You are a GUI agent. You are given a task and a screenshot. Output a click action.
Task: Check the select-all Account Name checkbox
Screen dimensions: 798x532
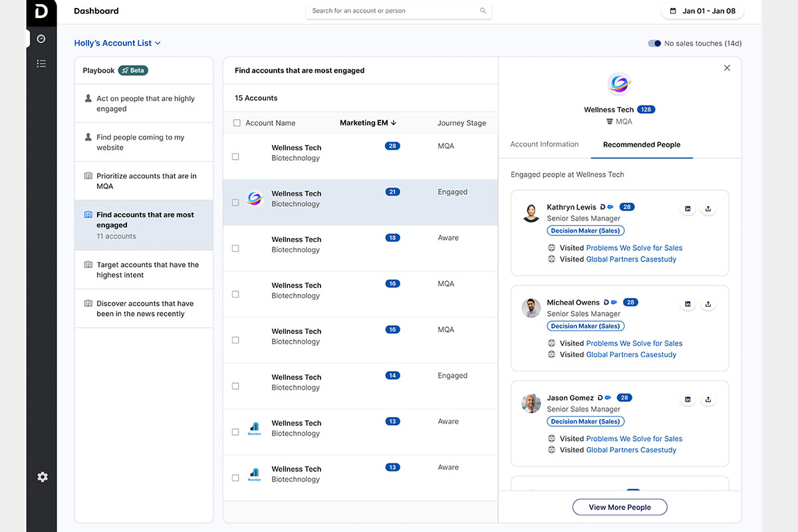237,123
